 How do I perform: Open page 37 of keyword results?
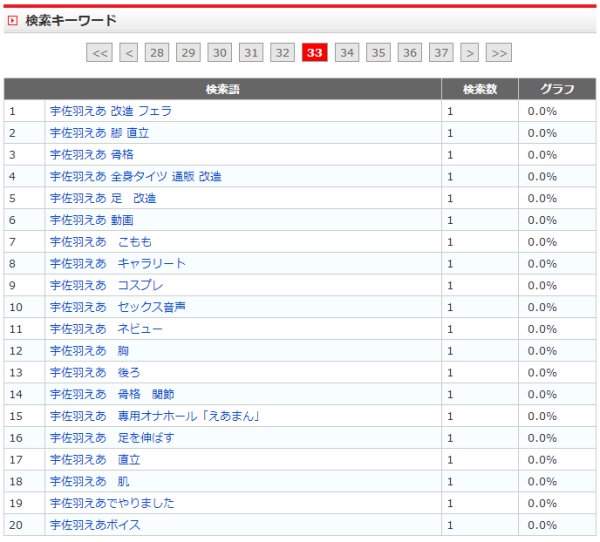click(x=441, y=53)
